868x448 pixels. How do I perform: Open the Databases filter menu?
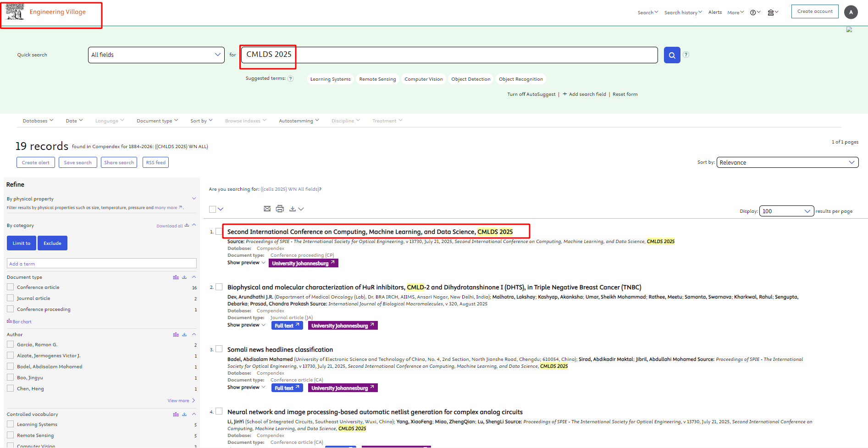tap(38, 121)
